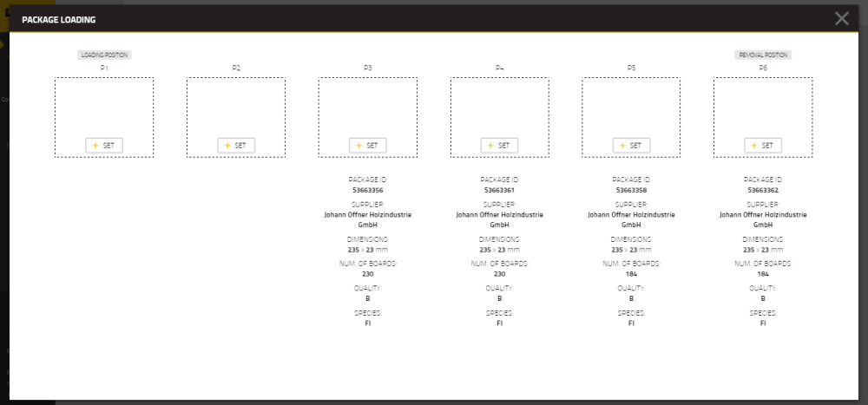Set a package at removal position P6
The image size is (868, 405).
point(763,146)
